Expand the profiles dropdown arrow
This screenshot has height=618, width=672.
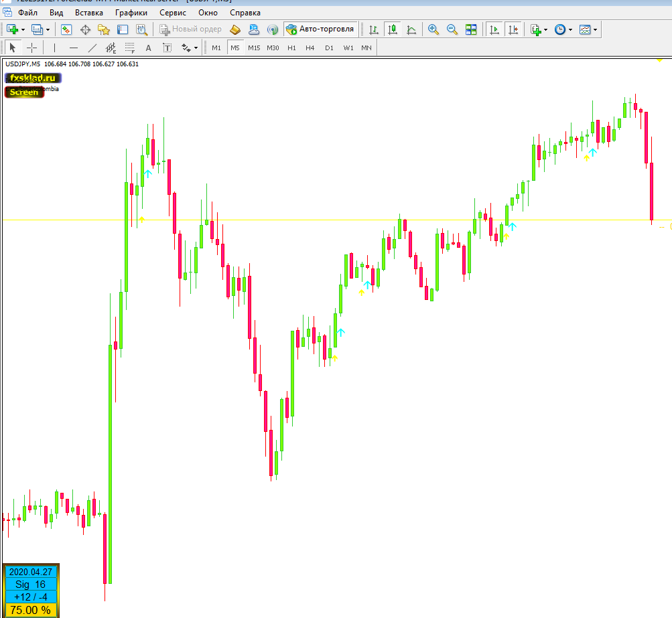tap(48, 29)
